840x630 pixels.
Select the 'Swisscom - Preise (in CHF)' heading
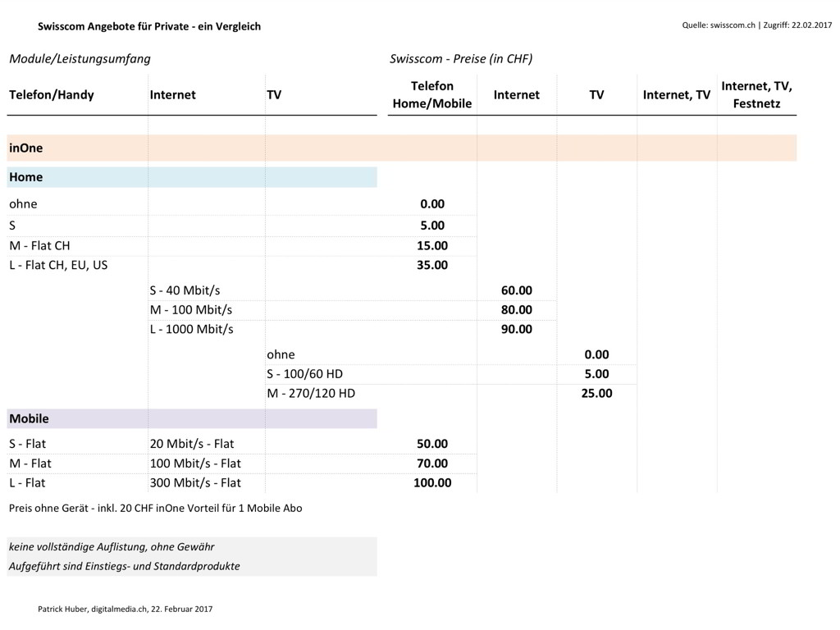(461, 59)
